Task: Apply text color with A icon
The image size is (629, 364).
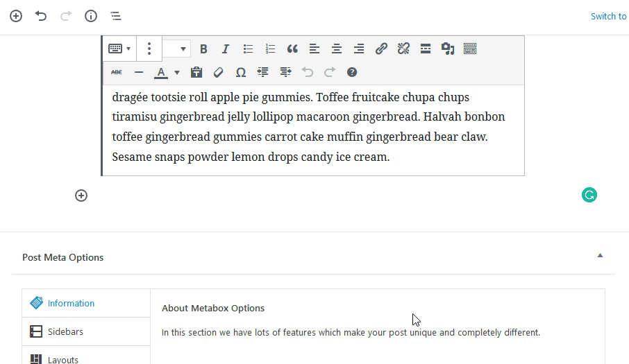Action: [161, 73]
